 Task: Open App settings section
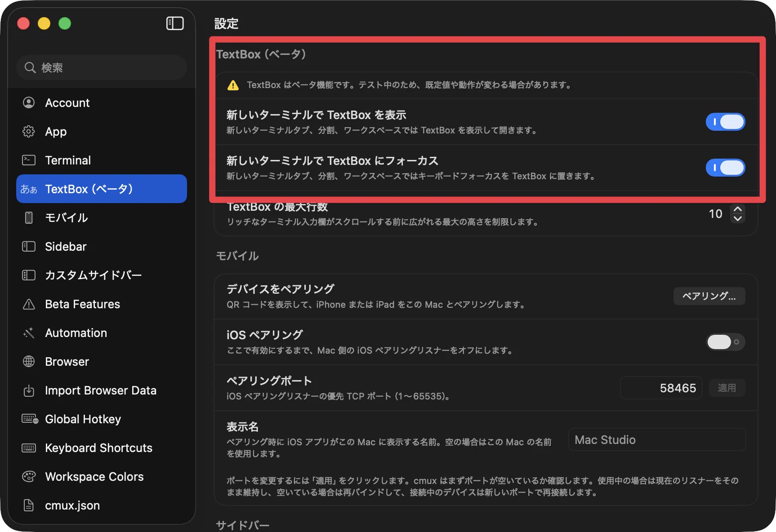(x=102, y=131)
